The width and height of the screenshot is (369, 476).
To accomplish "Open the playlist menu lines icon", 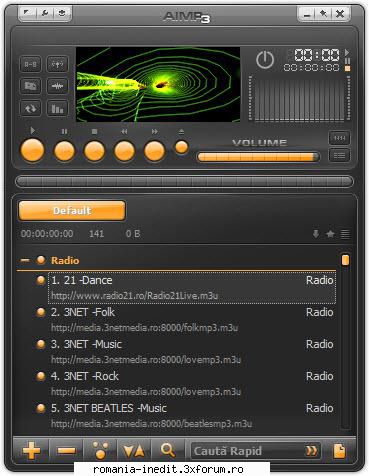I will [x=345, y=234].
